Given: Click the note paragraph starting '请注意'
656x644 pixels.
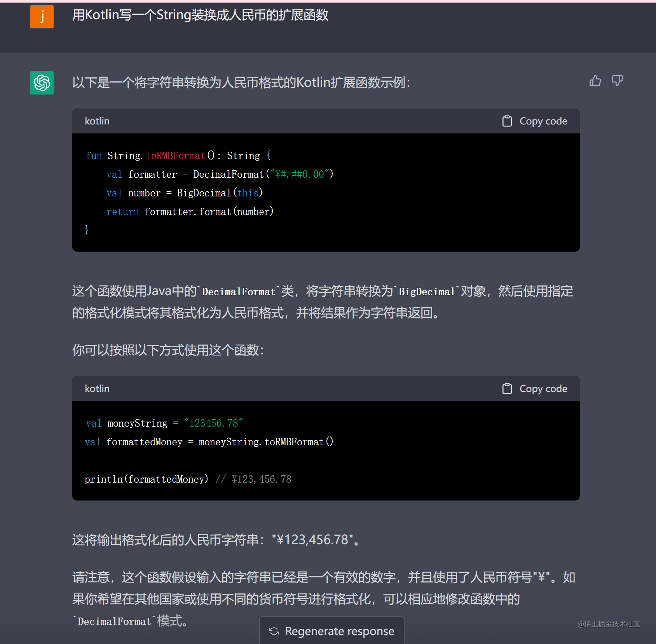Looking at the screenshot, I should click(x=323, y=599).
